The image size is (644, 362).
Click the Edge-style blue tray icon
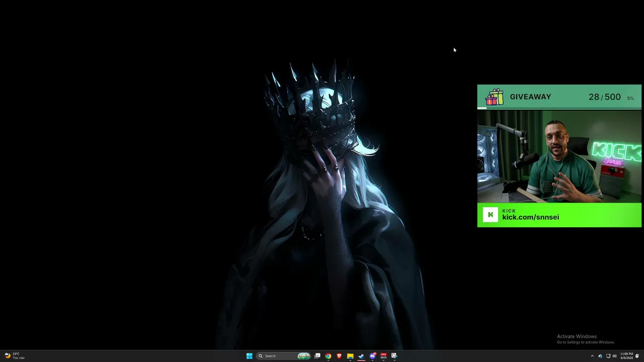[x=600, y=356]
